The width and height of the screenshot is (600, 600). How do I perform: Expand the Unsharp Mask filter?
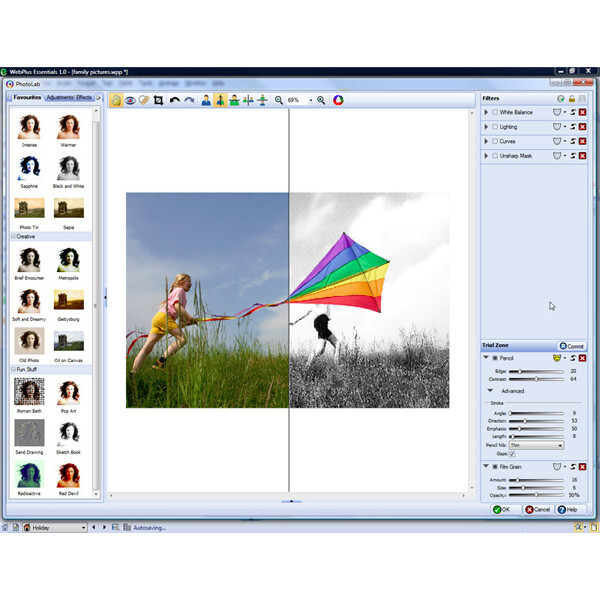[486, 156]
